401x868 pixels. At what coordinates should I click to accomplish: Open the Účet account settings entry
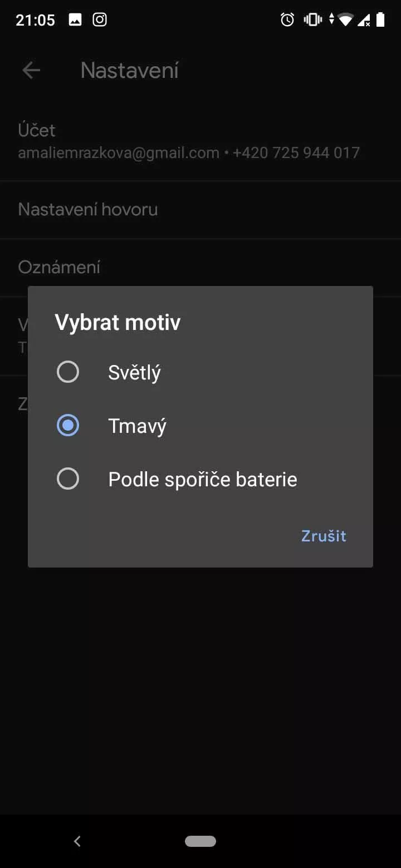click(200, 141)
